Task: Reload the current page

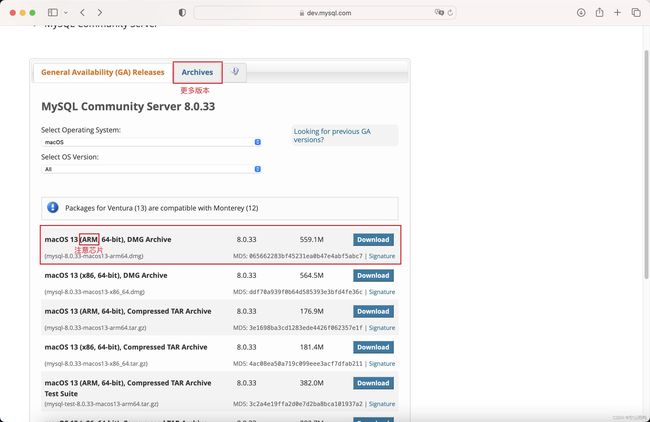Action: tap(450, 13)
